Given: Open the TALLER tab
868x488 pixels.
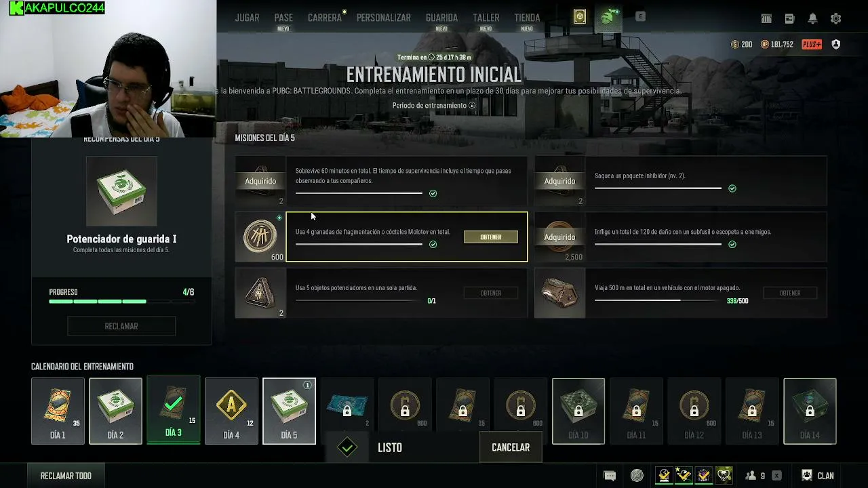Looking at the screenshot, I should (486, 18).
